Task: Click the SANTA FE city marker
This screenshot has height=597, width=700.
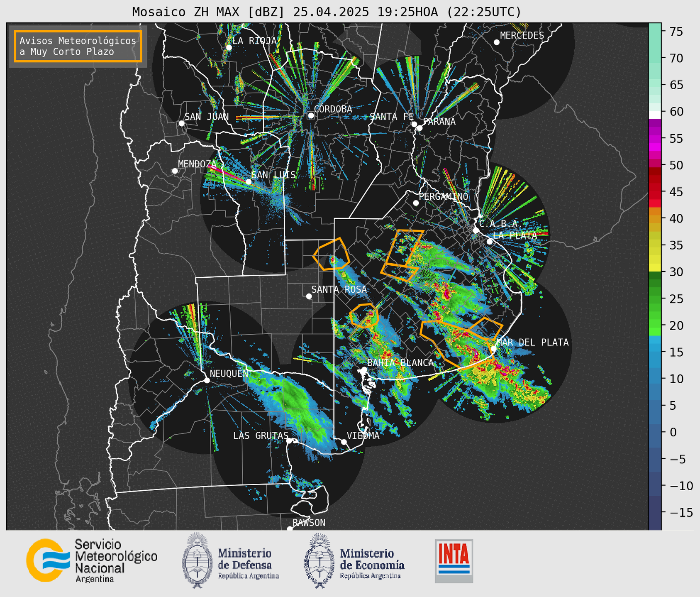Action: (x=414, y=124)
